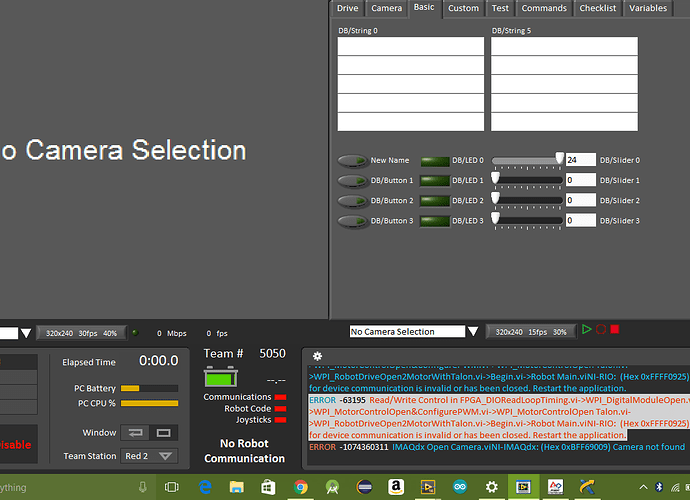Open the Checklist tab
This screenshot has height=500, width=690.
598,8
